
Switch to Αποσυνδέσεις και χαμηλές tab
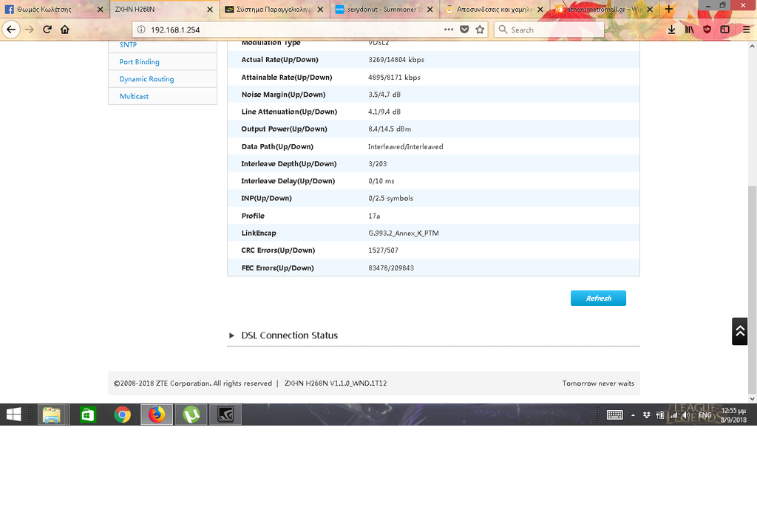coord(495,9)
